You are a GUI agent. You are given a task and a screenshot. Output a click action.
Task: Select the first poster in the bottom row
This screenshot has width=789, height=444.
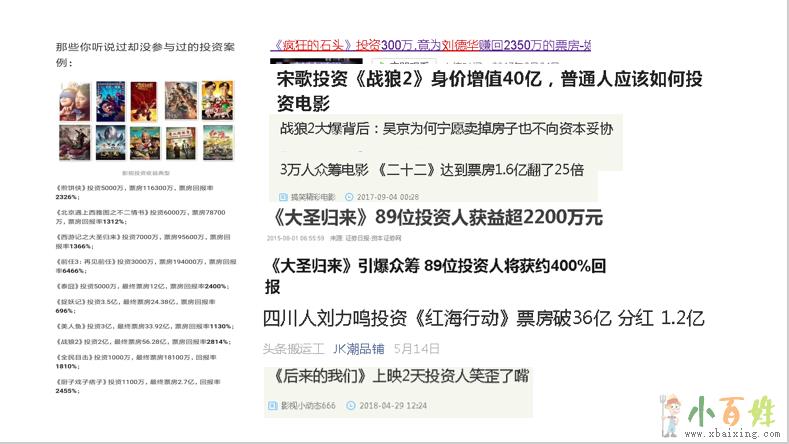point(72,143)
